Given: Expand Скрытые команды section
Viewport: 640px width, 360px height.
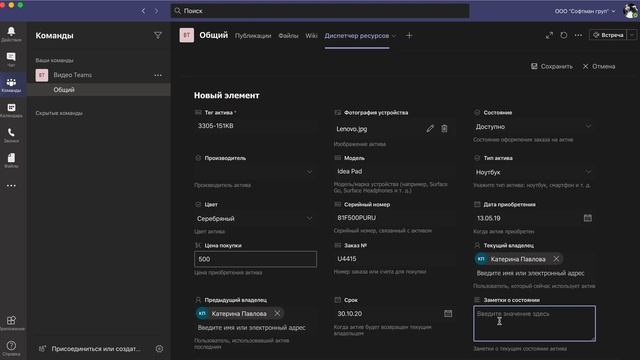Looking at the screenshot, I should (59, 113).
